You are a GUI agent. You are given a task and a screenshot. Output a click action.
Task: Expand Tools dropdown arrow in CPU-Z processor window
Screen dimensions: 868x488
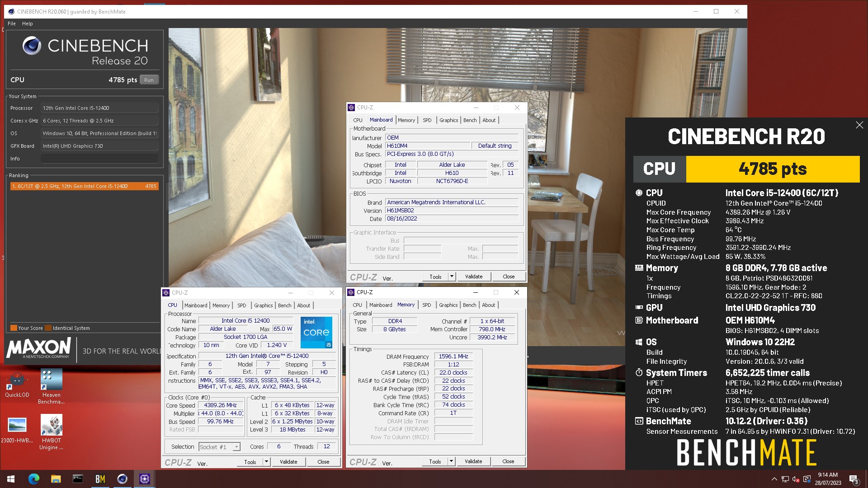click(266, 462)
